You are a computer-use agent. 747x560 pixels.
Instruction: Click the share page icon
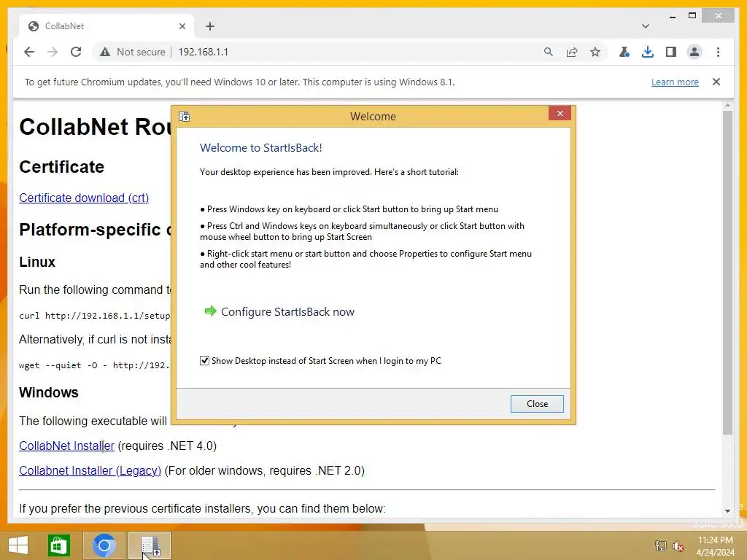coord(572,52)
